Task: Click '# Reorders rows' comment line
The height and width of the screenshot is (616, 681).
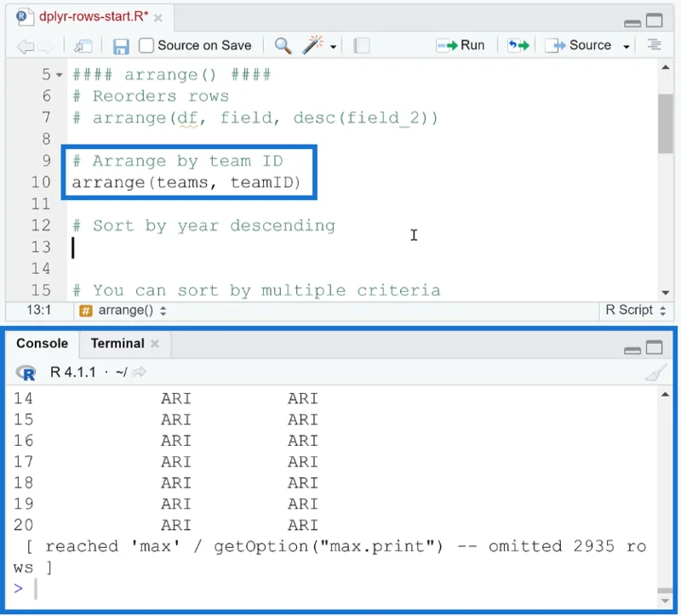Action: (151, 96)
